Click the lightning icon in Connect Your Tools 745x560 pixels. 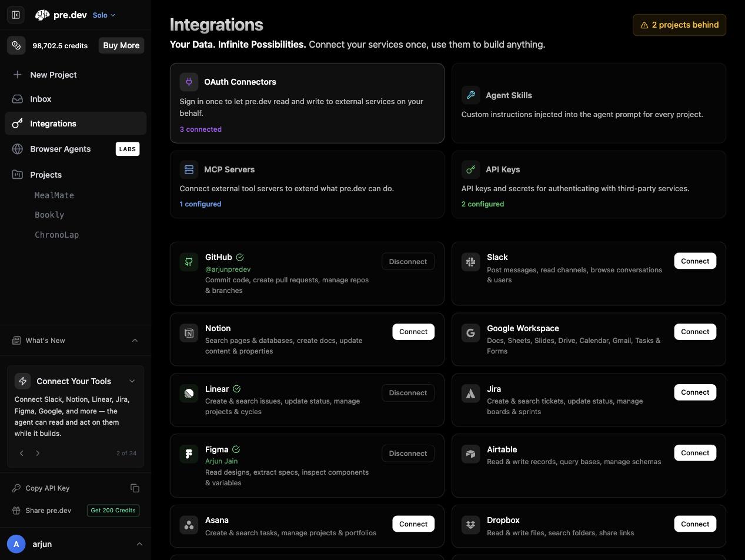tap(23, 381)
